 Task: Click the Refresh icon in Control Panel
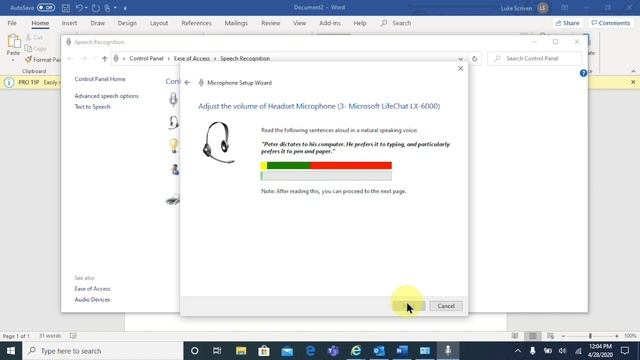[474, 59]
